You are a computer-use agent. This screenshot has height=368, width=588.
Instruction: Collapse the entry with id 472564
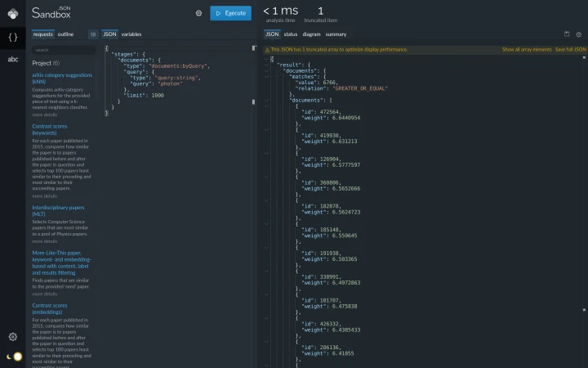point(266,106)
